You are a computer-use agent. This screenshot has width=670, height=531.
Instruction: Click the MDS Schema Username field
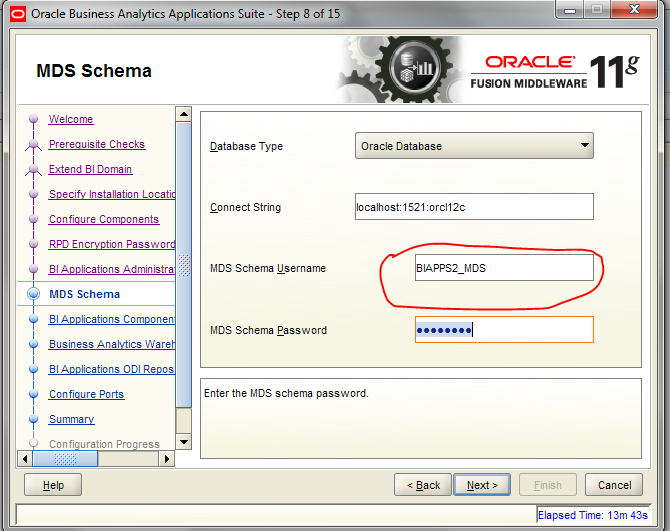504,268
